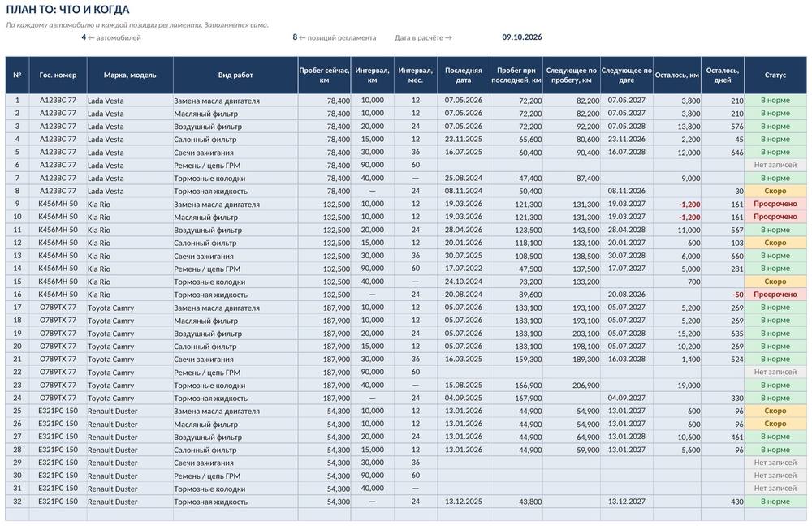
Task: Click Нет записей status in row 22
Action: [775, 373]
